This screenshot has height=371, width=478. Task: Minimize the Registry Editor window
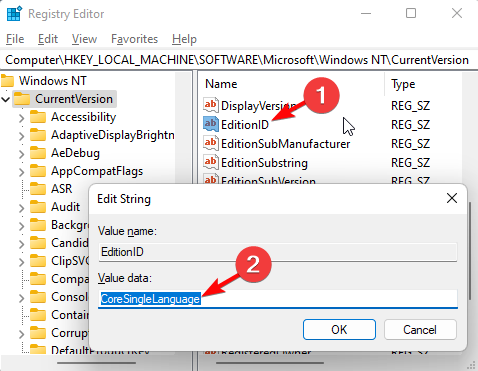366,13
